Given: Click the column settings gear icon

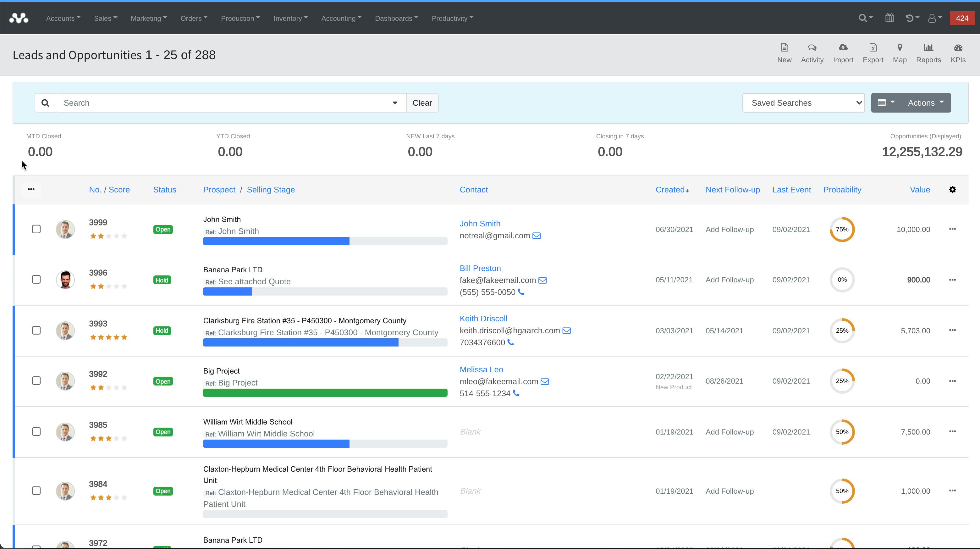Looking at the screenshot, I should pos(953,189).
